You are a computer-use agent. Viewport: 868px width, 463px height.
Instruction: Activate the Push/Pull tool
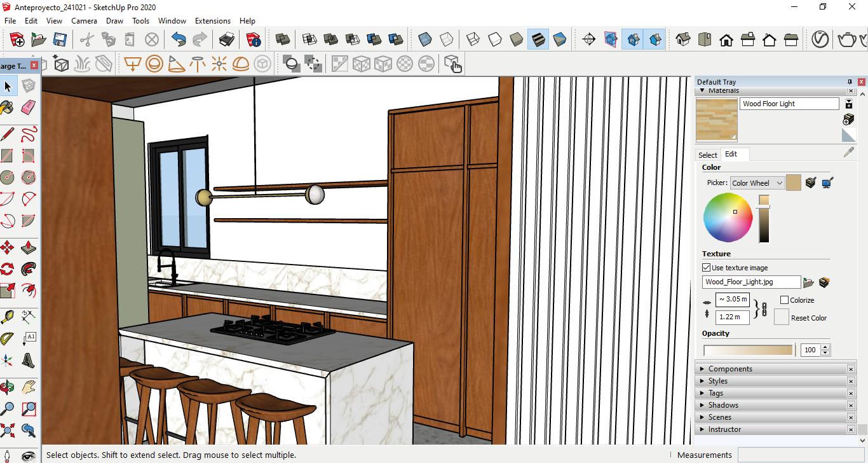29,247
